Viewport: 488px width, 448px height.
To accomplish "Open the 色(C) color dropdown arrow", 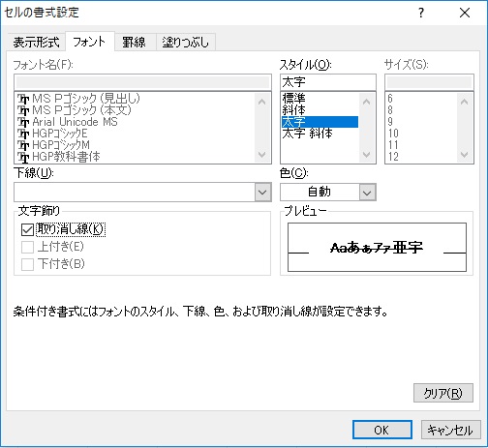I will (367, 193).
